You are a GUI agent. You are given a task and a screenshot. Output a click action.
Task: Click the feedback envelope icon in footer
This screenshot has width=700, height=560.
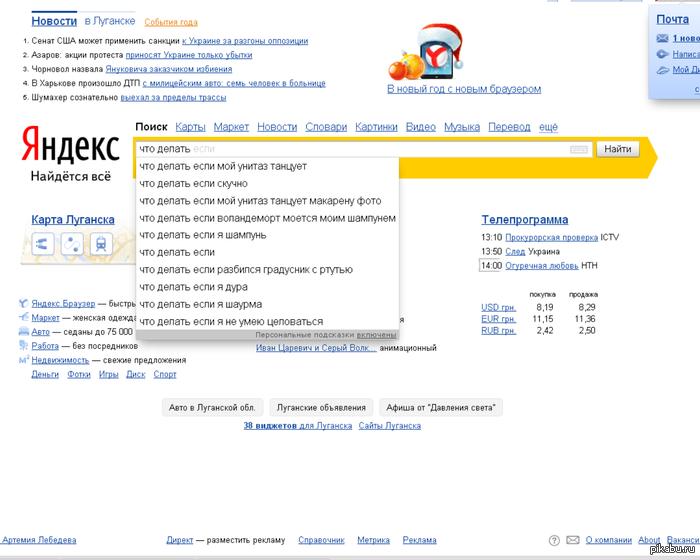point(573,540)
